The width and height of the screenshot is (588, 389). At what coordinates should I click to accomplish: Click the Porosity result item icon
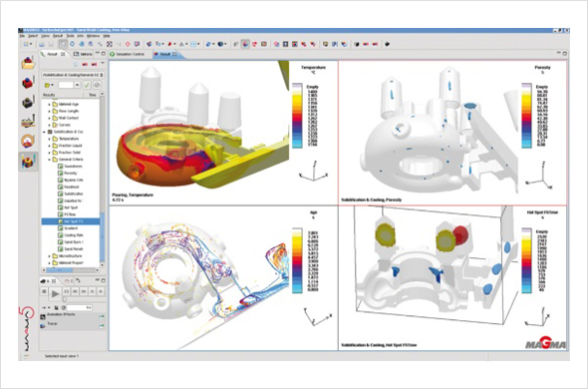(x=60, y=174)
